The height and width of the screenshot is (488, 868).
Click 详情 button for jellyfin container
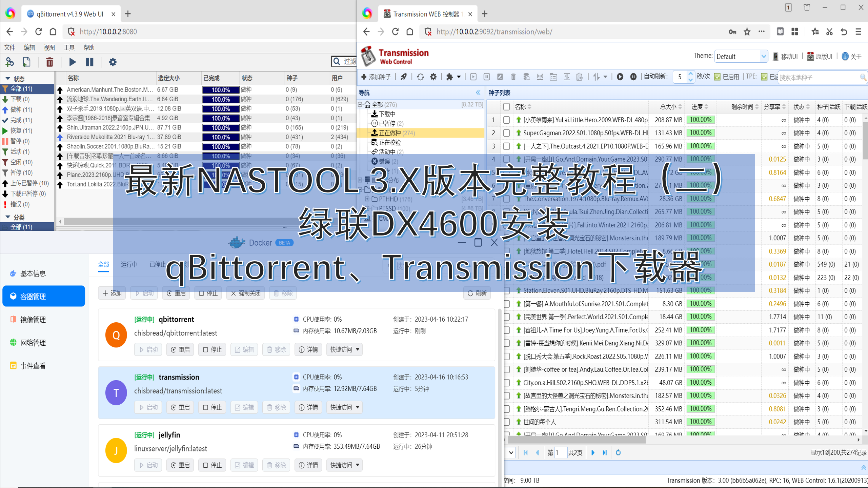tap(308, 465)
